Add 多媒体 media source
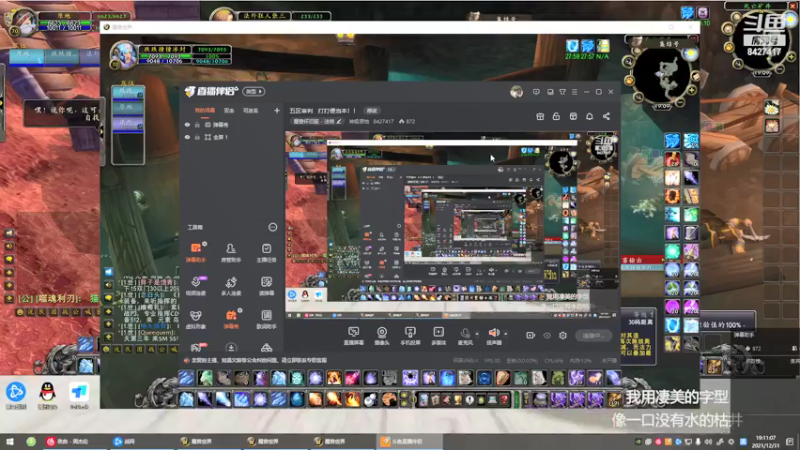Viewport: 800px width, 450px height. click(438, 336)
